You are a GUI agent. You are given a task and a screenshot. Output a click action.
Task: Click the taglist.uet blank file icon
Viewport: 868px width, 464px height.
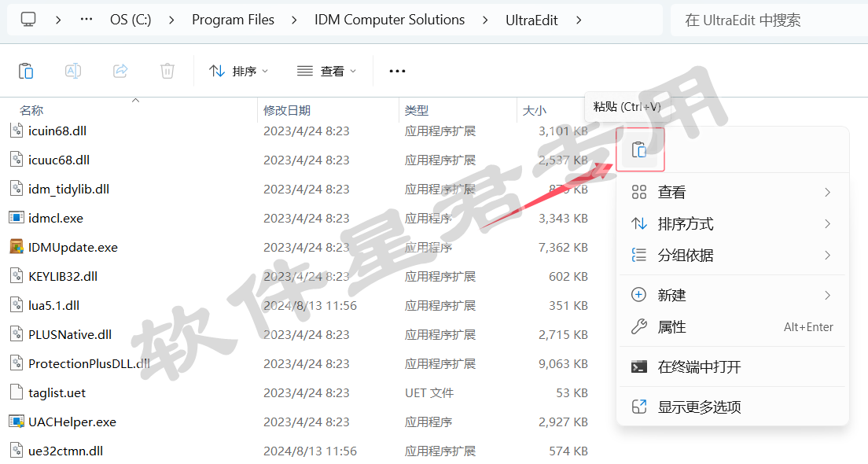click(17, 392)
